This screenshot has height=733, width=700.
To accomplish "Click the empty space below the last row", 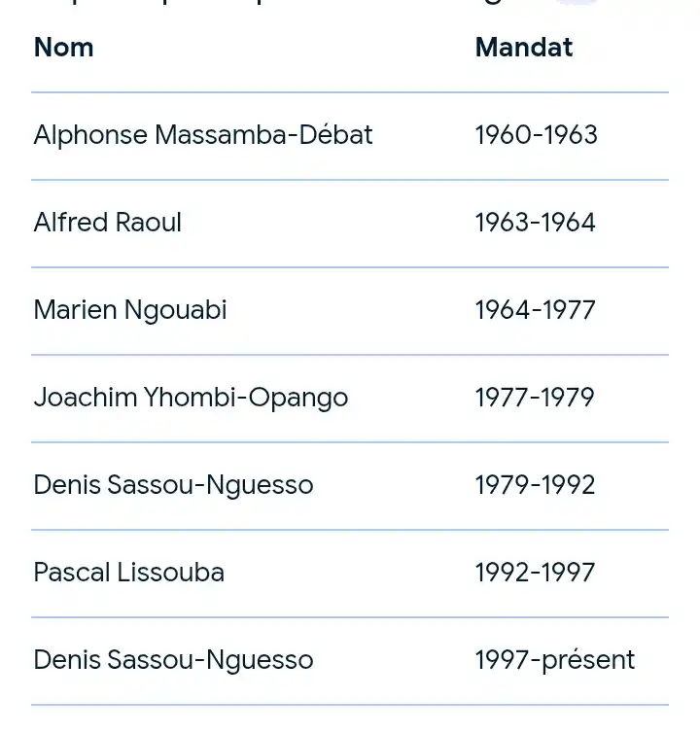I will tap(350, 720).
